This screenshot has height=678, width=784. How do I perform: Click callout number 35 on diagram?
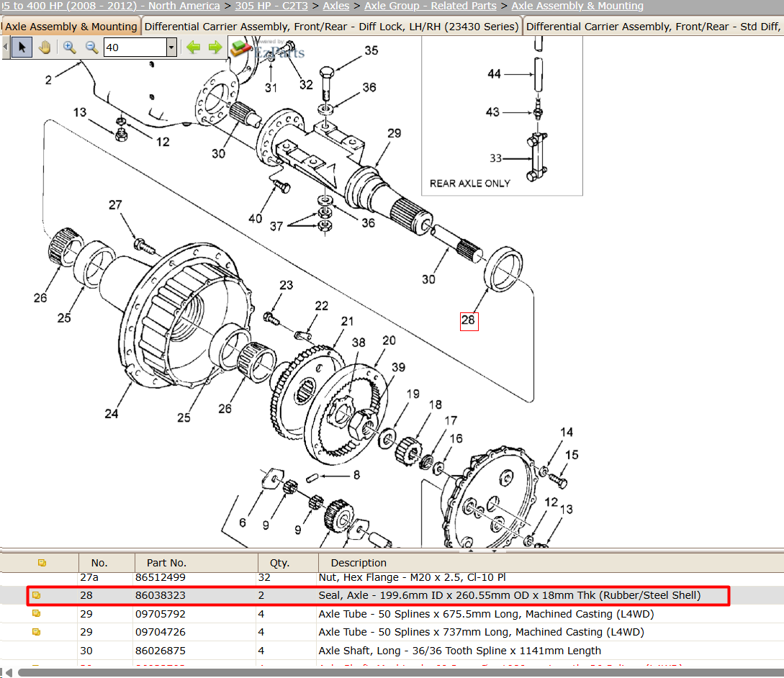pyautogui.click(x=371, y=50)
